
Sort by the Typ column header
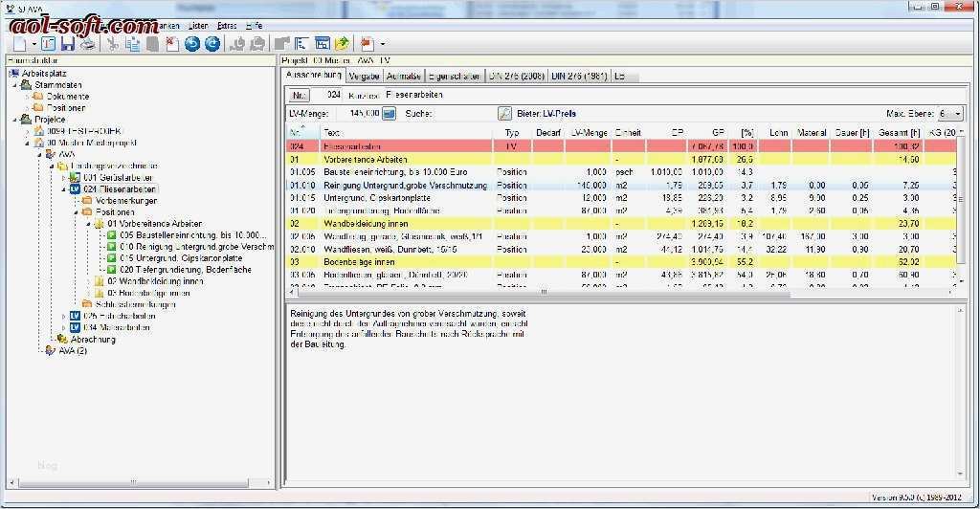click(x=512, y=132)
